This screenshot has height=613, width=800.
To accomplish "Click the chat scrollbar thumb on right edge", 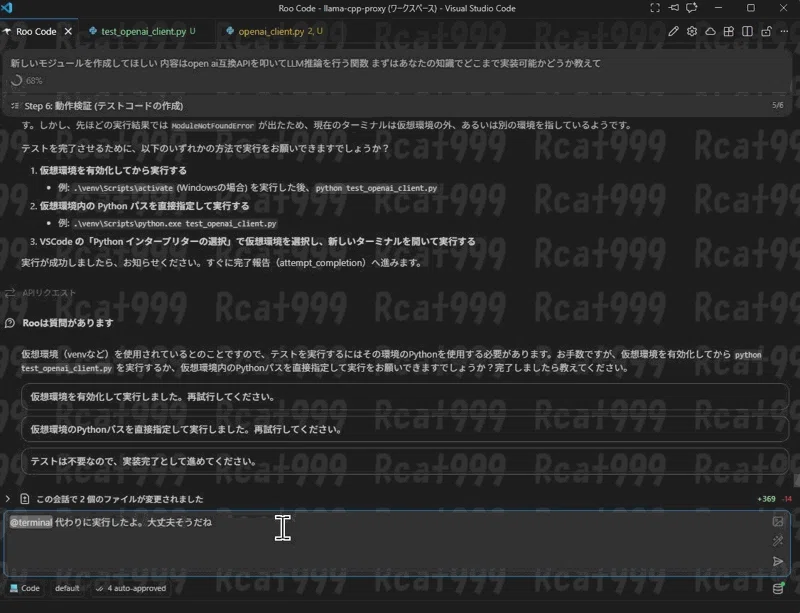I will click(x=796, y=480).
